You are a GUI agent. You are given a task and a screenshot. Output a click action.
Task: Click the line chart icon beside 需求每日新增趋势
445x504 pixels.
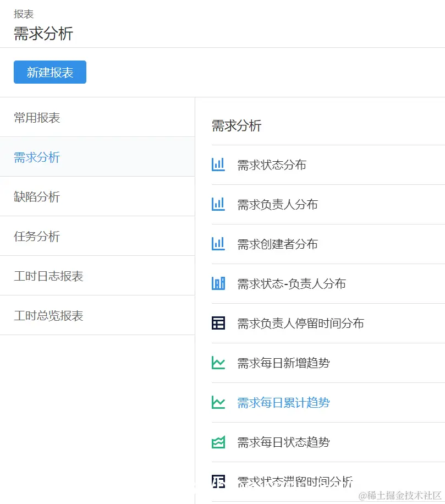coord(218,363)
